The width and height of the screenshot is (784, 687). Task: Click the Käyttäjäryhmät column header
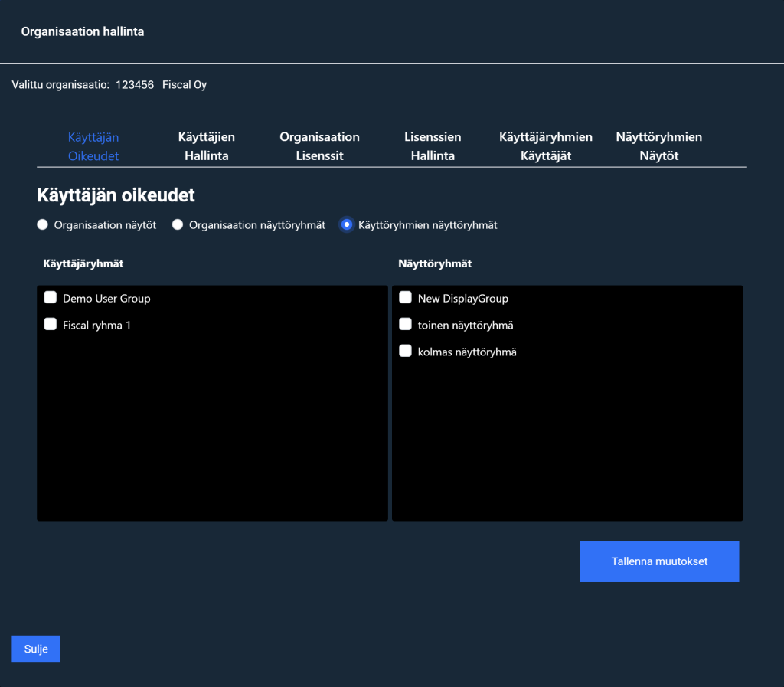[83, 263]
